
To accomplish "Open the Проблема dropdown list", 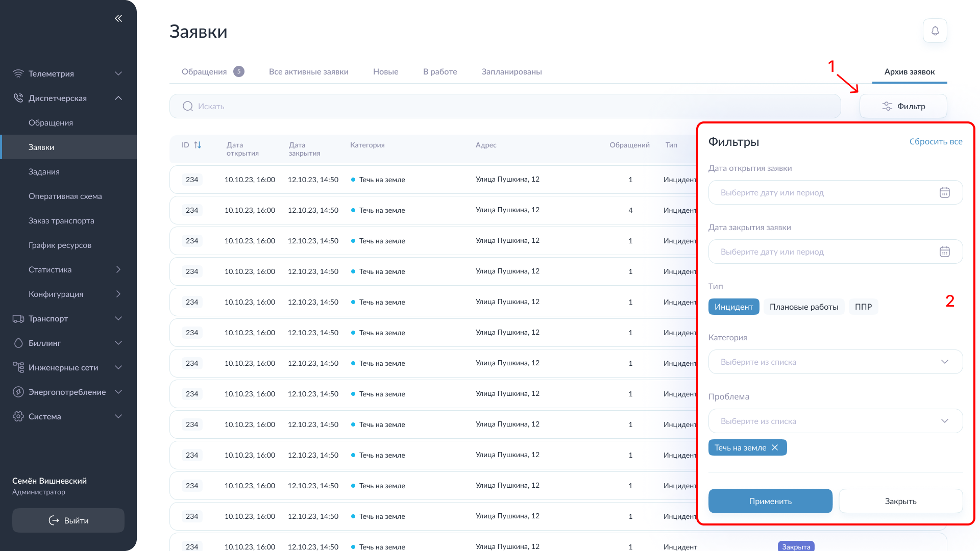I will coord(835,421).
